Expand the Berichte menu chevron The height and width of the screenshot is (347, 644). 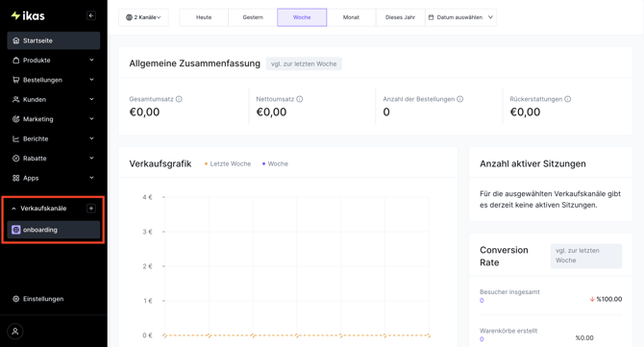[x=91, y=138]
